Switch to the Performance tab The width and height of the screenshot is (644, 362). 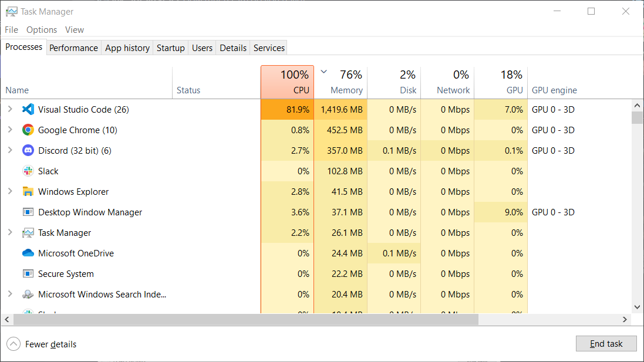pyautogui.click(x=73, y=48)
